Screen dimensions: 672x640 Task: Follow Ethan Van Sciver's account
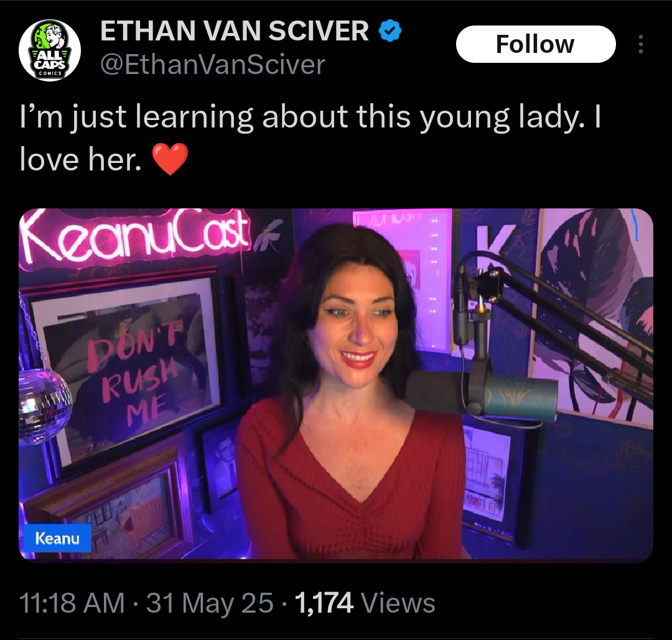[536, 44]
